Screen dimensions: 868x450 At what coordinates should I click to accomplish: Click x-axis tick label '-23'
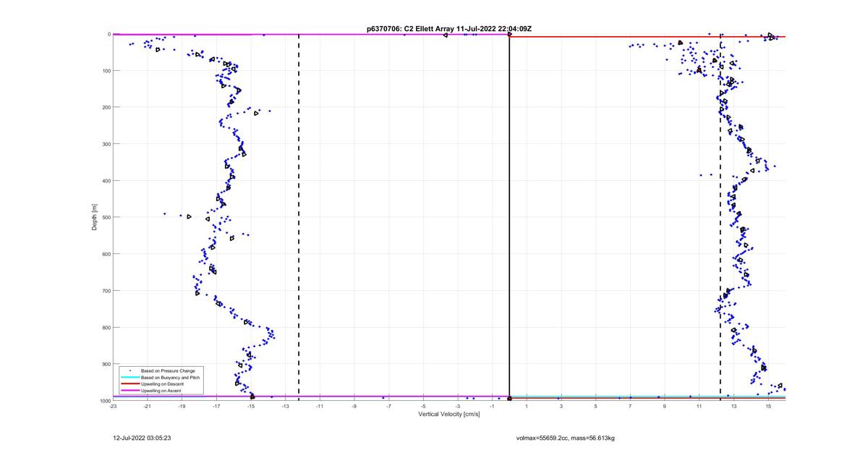113,407
